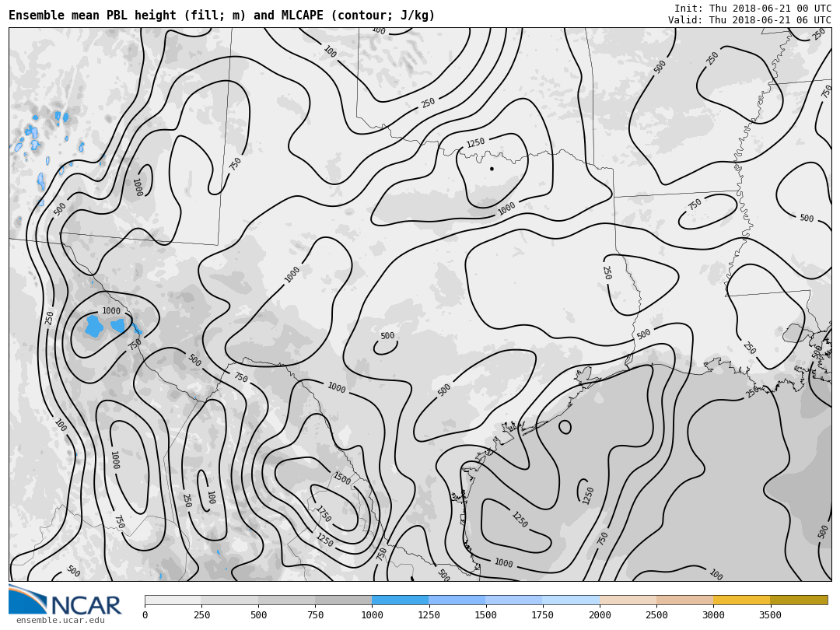Click the colorbar tick label 2000
This screenshot has width=840, height=630.
coord(600,615)
